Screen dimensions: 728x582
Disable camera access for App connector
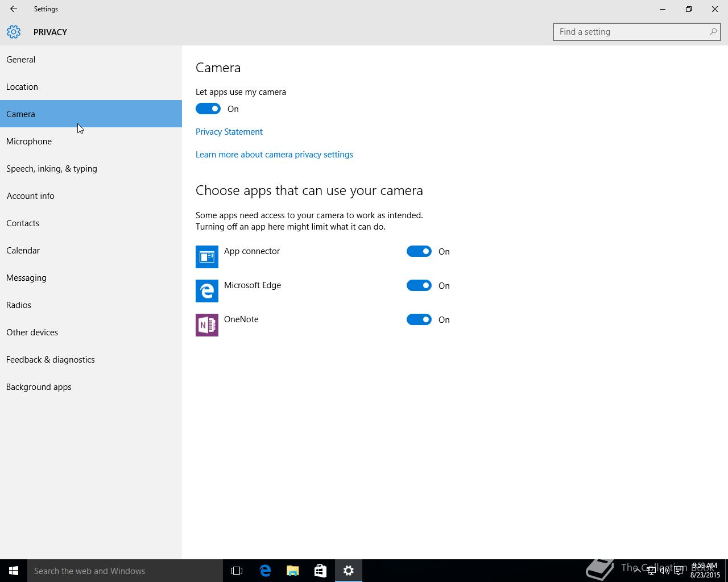point(419,251)
